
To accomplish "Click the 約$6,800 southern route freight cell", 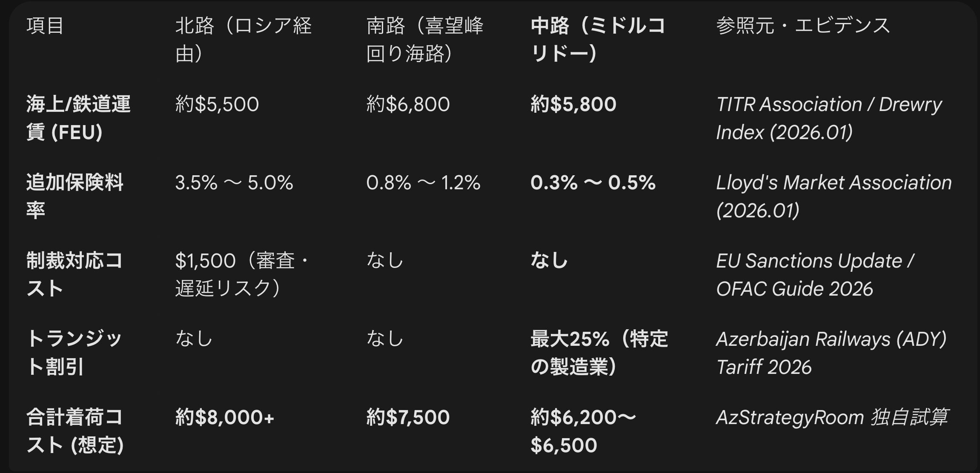I will click(408, 105).
